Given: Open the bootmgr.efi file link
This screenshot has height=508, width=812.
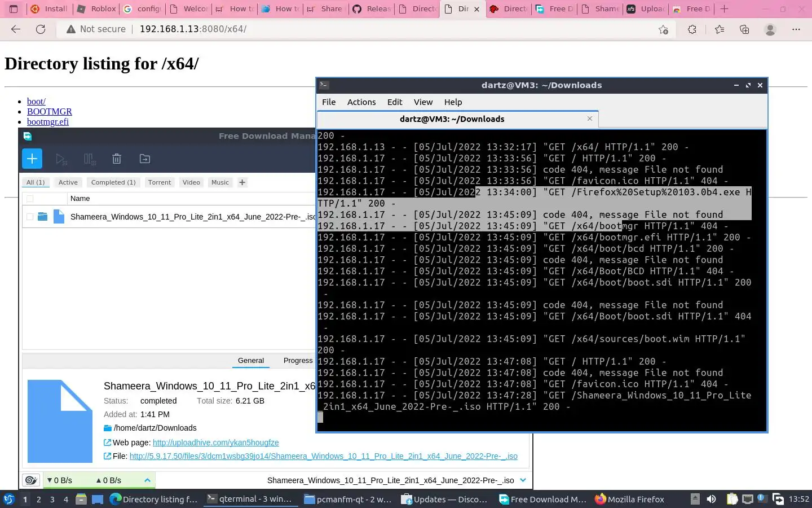Looking at the screenshot, I should click(48, 122).
